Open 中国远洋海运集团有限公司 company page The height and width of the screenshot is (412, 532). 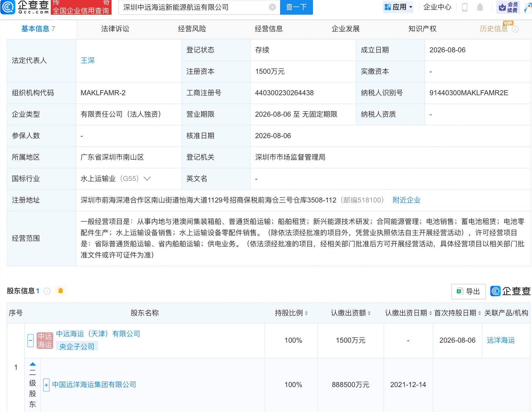tap(94, 385)
